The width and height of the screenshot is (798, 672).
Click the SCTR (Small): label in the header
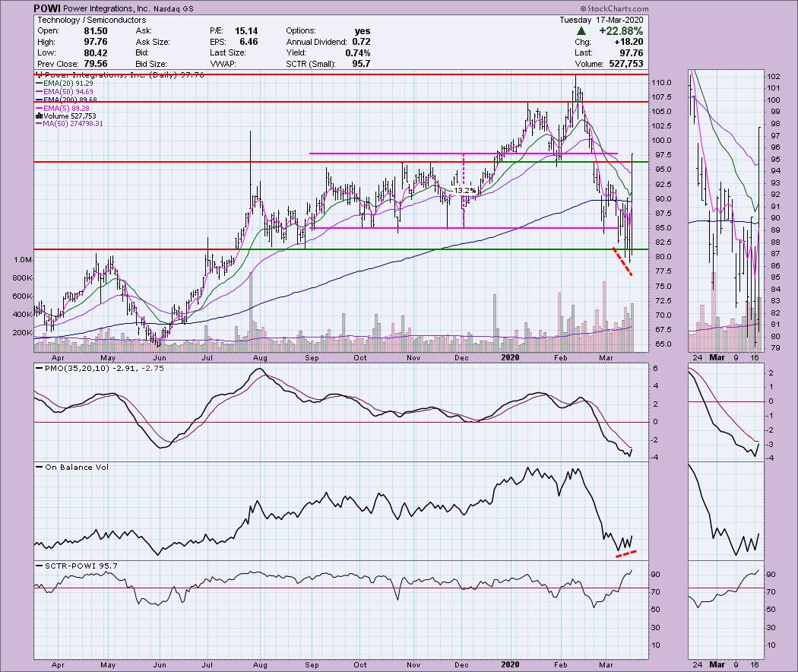coord(310,64)
